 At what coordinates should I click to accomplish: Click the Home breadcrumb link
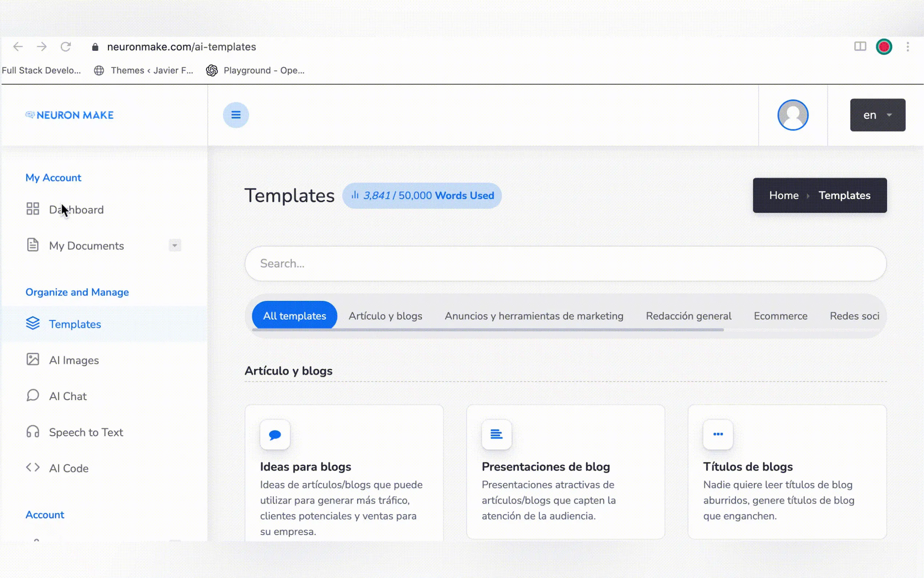[x=784, y=195]
